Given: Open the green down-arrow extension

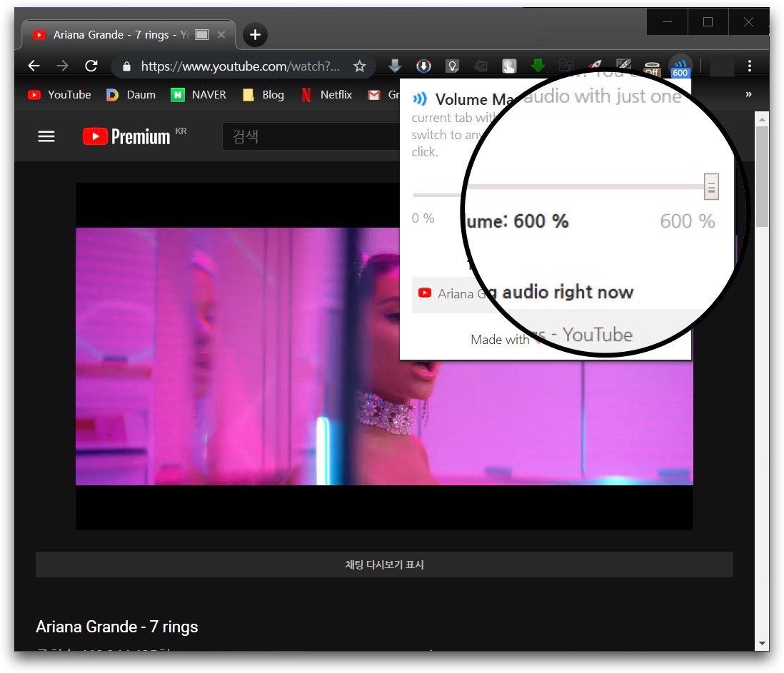Looking at the screenshot, I should pos(538,66).
